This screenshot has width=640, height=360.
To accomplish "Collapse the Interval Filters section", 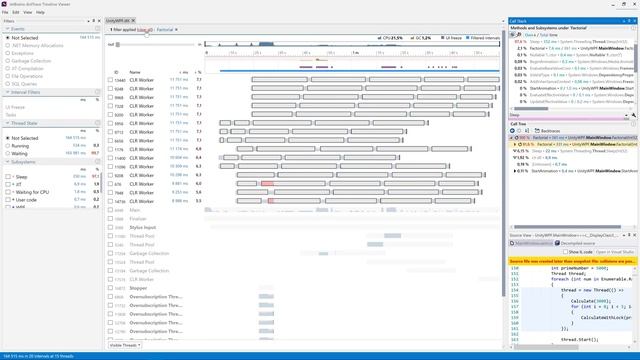I will 7,92.
